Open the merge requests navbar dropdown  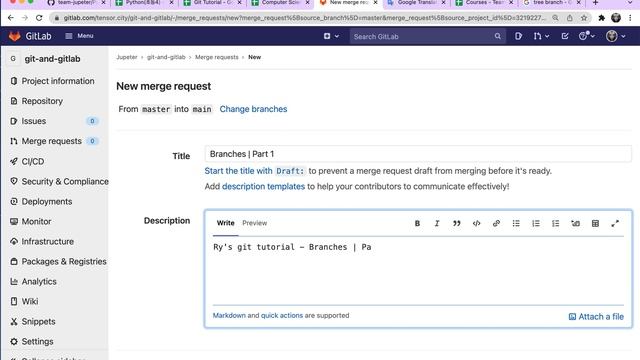point(541,36)
